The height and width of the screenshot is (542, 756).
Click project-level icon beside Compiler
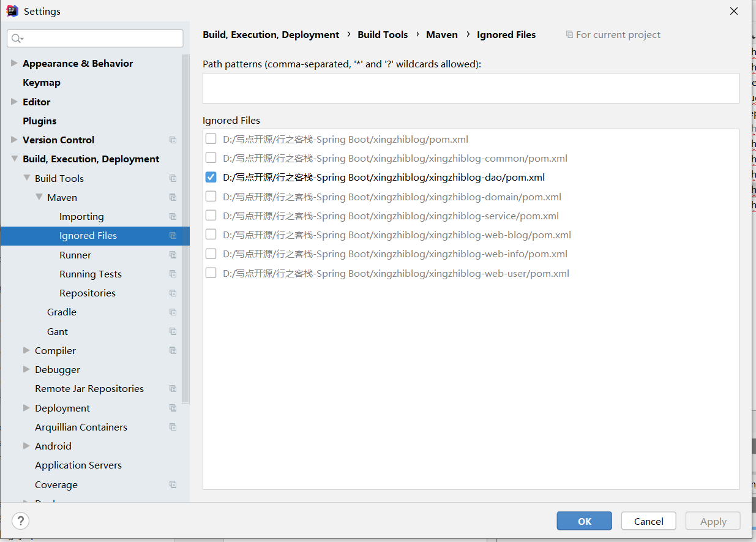pyautogui.click(x=173, y=350)
